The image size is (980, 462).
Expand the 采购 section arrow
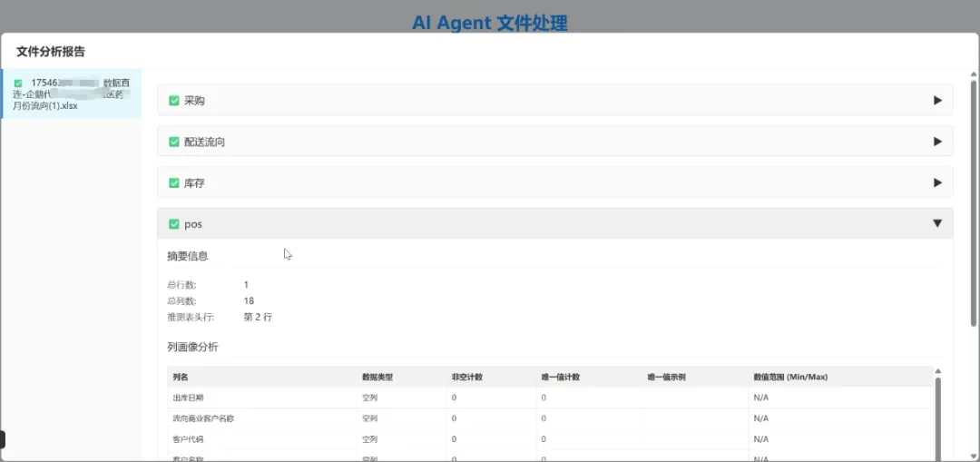coord(937,100)
